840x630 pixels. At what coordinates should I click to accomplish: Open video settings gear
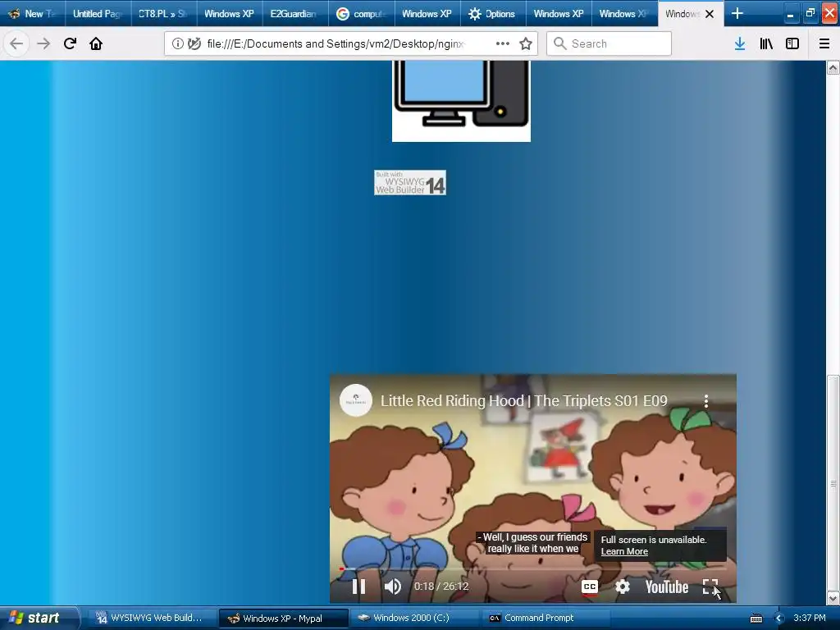[x=622, y=587]
